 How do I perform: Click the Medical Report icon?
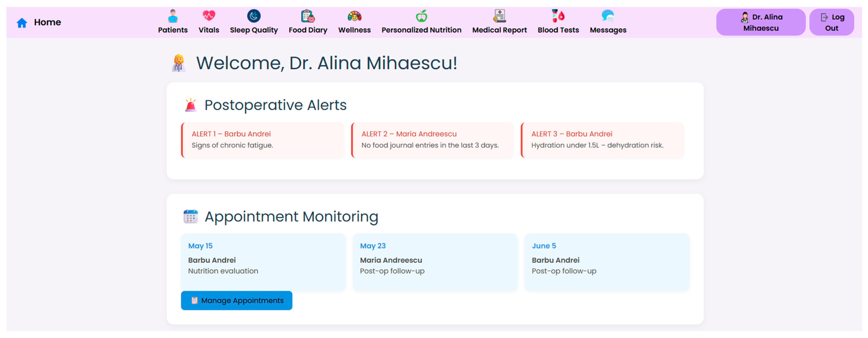499,16
